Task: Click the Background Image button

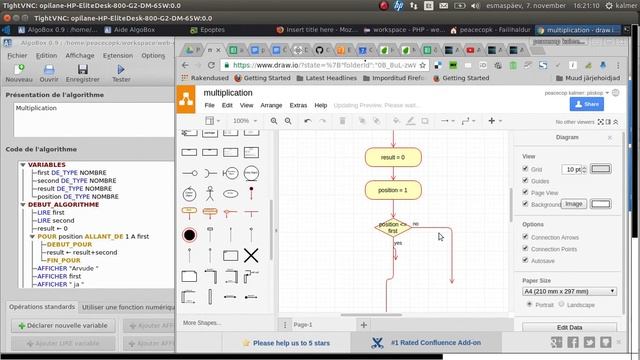Action: [x=573, y=204]
